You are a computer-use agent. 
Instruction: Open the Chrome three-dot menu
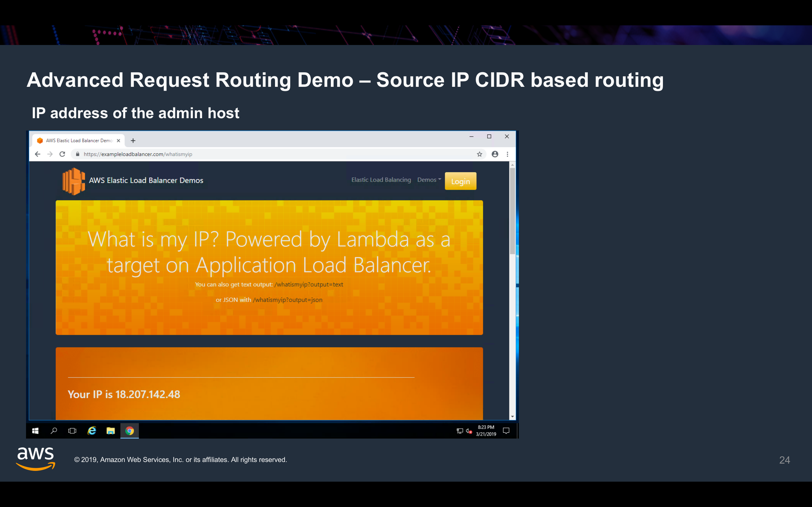click(508, 154)
